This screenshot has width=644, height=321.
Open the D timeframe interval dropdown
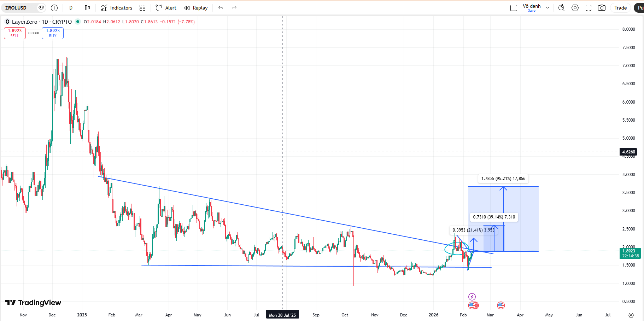tap(71, 8)
